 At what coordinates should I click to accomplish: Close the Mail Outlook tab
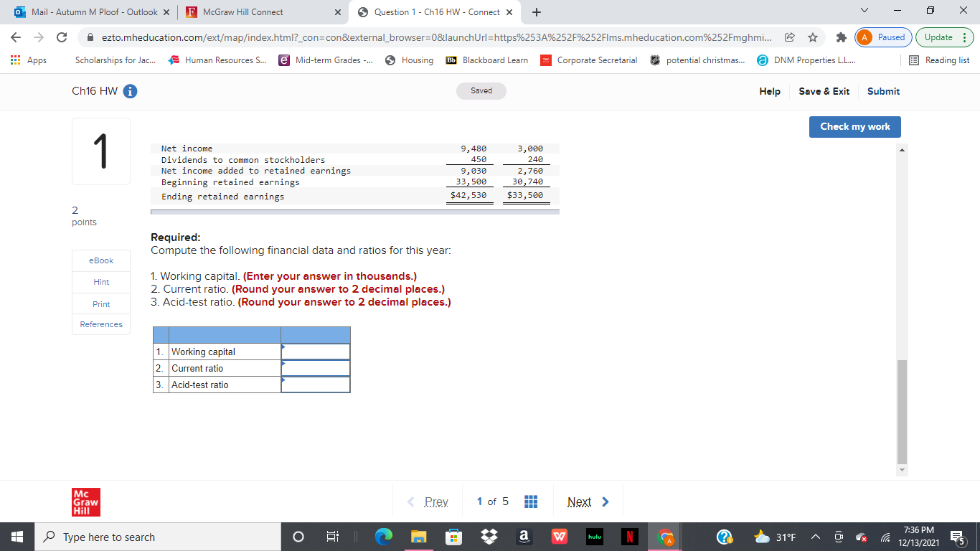[x=166, y=12]
